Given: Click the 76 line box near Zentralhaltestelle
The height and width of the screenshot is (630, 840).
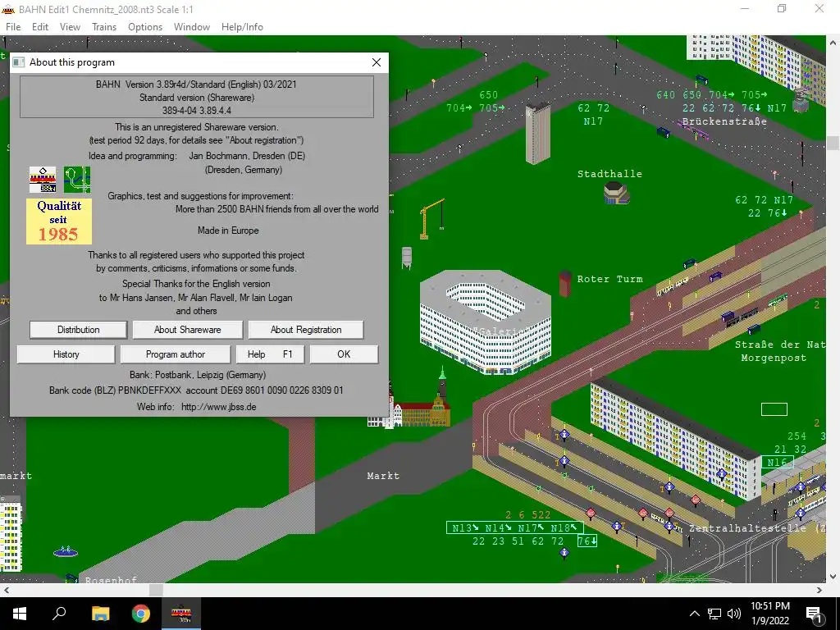Looking at the screenshot, I should click(x=587, y=541).
